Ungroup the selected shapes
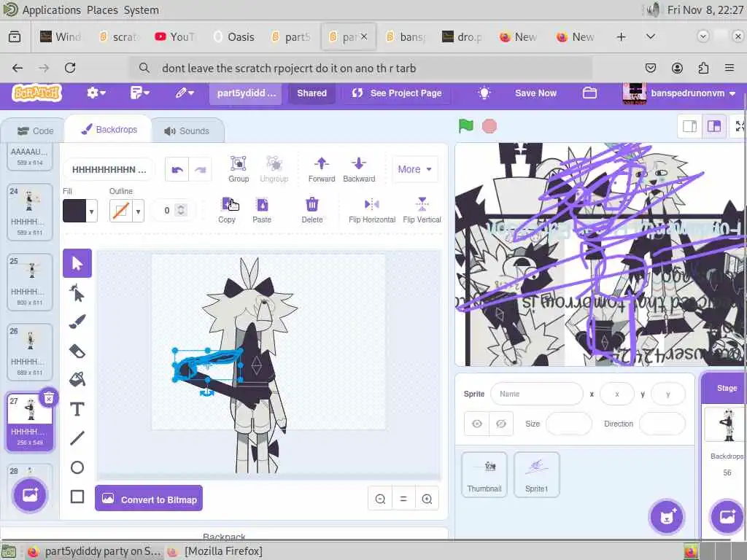Viewport: 747px width, 560px height. tap(274, 169)
